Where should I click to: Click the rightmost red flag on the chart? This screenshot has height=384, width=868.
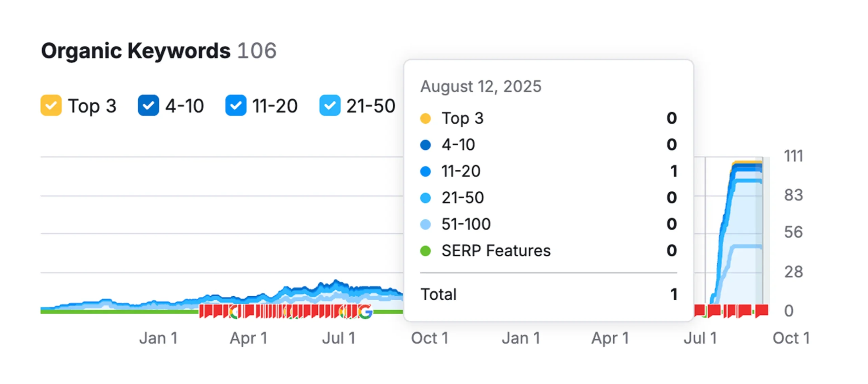click(762, 310)
